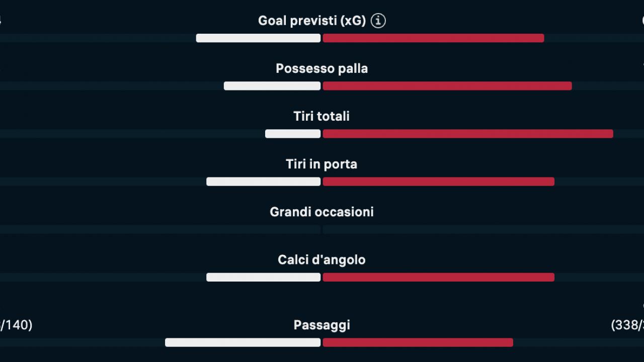
Task: Select the red Possesso palla bar
Action: pyautogui.click(x=448, y=85)
